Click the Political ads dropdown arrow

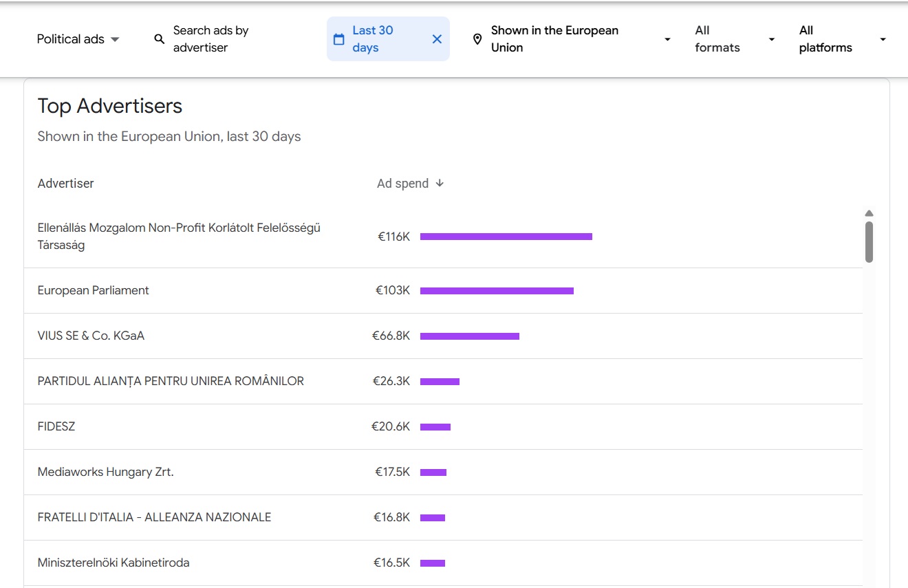[x=115, y=39]
